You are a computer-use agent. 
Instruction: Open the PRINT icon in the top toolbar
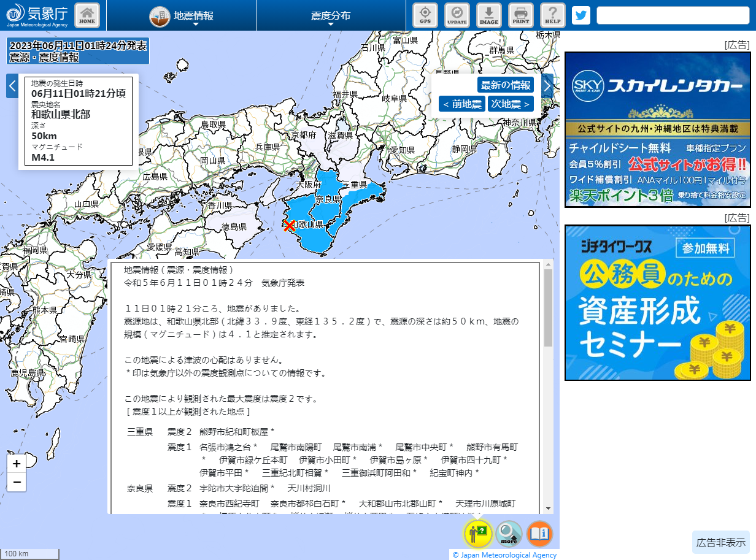coord(519,15)
